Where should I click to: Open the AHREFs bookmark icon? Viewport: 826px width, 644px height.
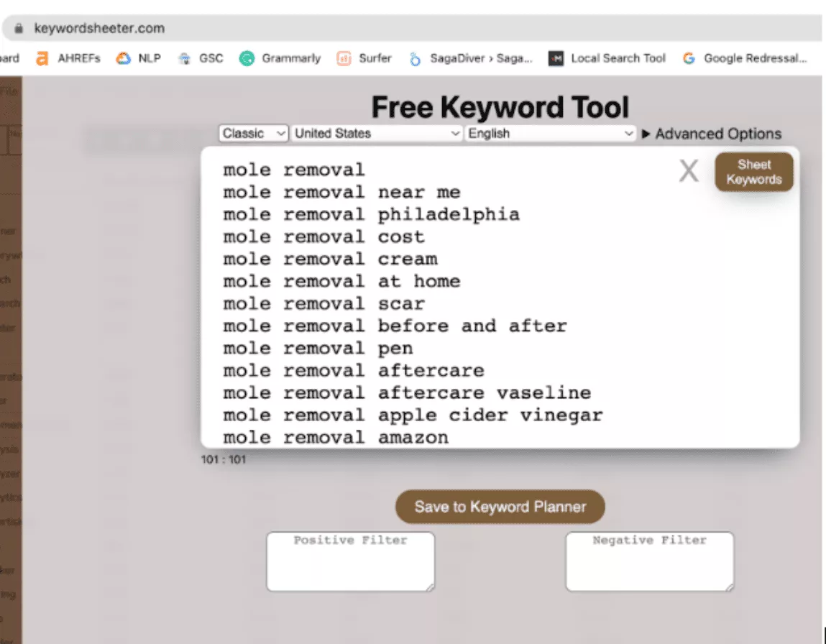pyautogui.click(x=42, y=58)
